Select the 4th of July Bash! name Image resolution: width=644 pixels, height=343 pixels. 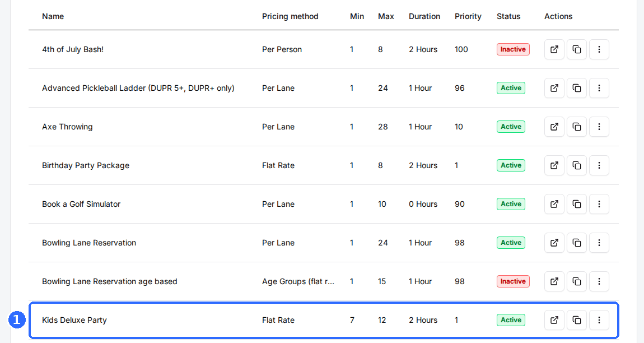coord(73,49)
